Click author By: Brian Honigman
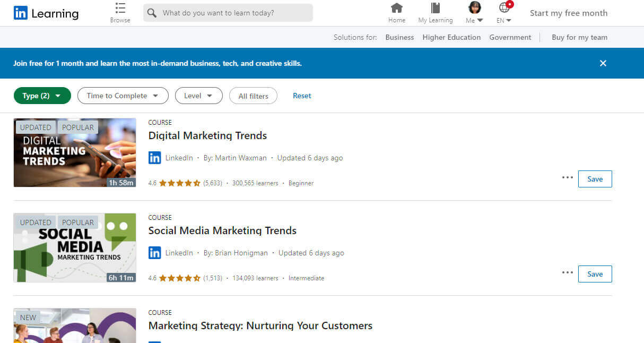 pyautogui.click(x=236, y=253)
